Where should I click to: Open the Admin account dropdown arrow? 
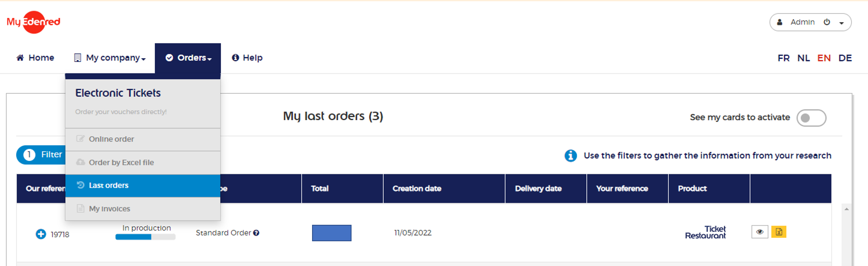(x=842, y=23)
